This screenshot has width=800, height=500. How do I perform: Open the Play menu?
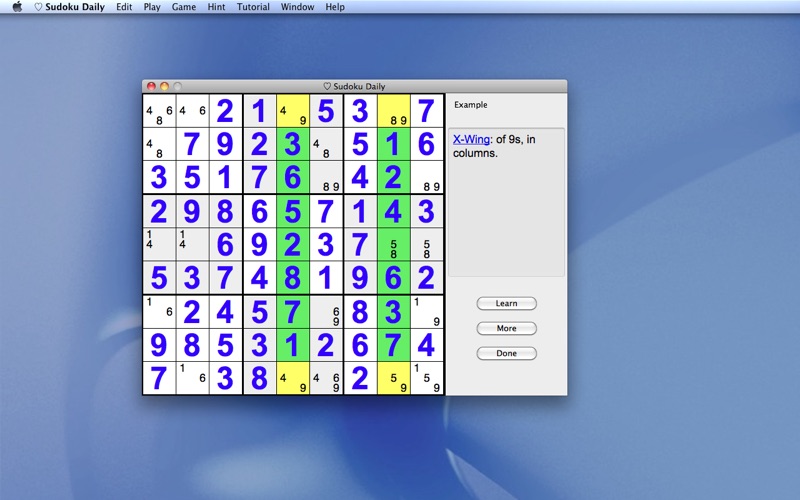(x=152, y=7)
